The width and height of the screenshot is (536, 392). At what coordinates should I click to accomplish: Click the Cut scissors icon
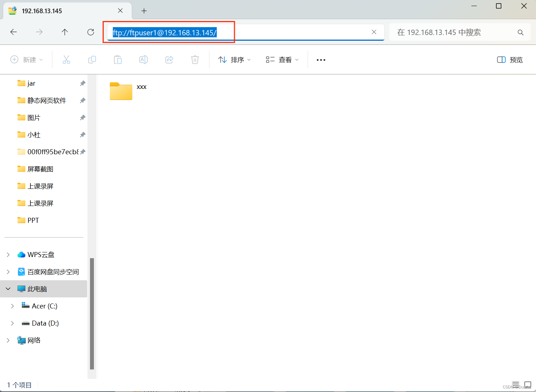pyautogui.click(x=66, y=60)
